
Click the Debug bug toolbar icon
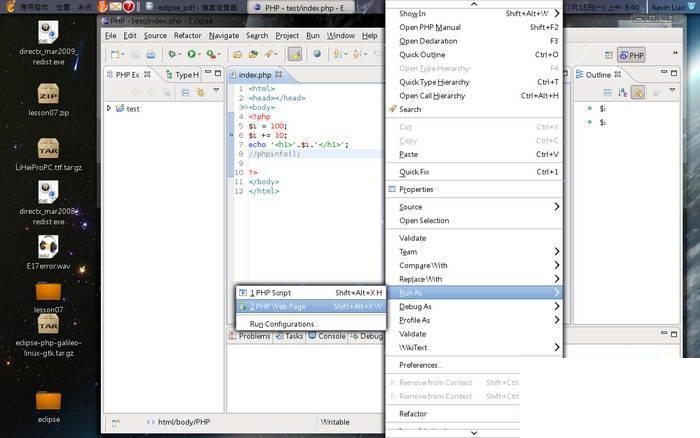[172, 54]
